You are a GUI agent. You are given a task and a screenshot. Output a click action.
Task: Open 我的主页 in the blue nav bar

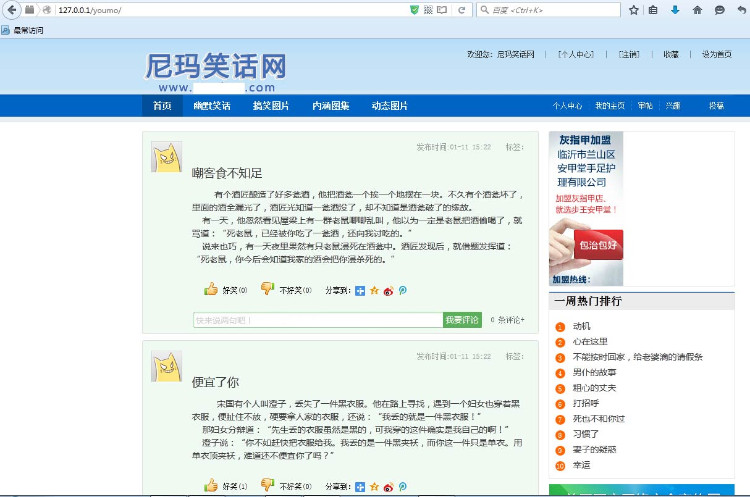pyautogui.click(x=610, y=106)
